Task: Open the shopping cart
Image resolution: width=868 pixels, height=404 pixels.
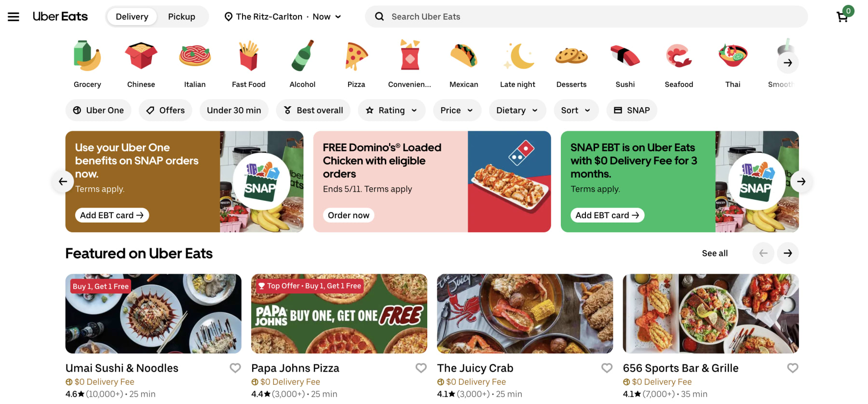Action: tap(843, 16)
